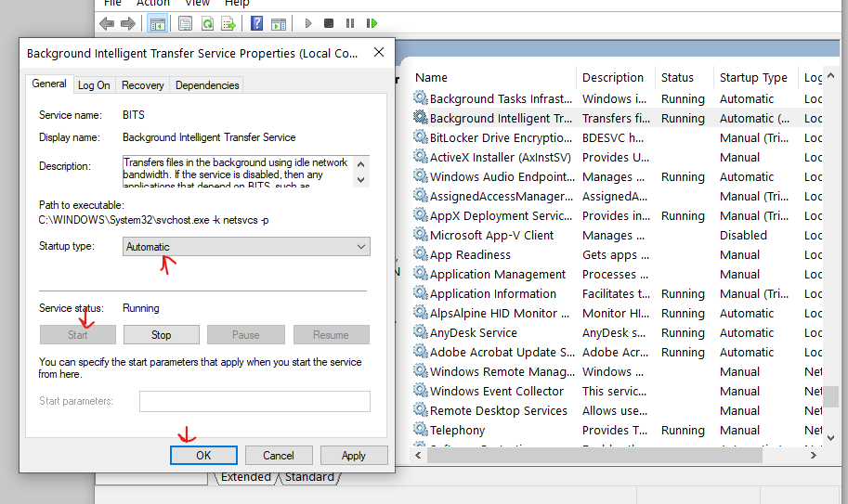Click the Properties toolbar icon
Screen dimensions: 848x504
pyautogui.click(x=185, y=24)
